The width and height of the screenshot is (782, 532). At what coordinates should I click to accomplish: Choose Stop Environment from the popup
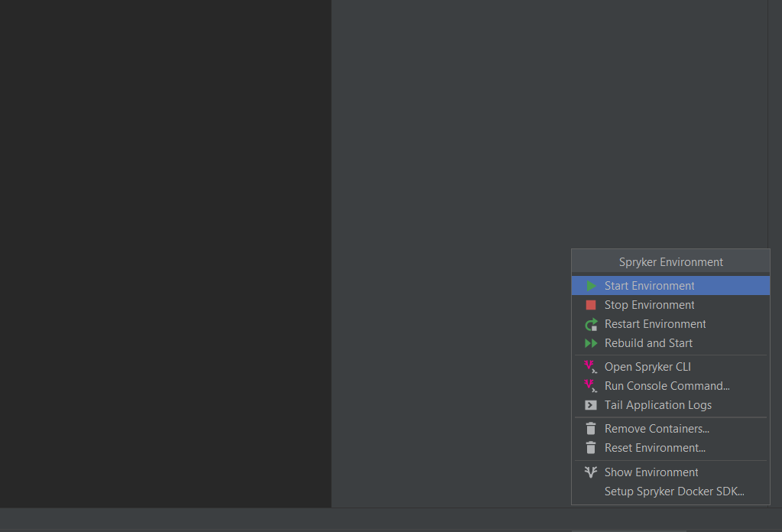(671, 305)
